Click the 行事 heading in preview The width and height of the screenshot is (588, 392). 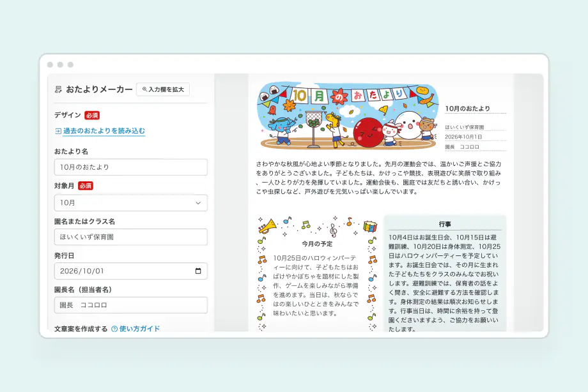(445, 224)
